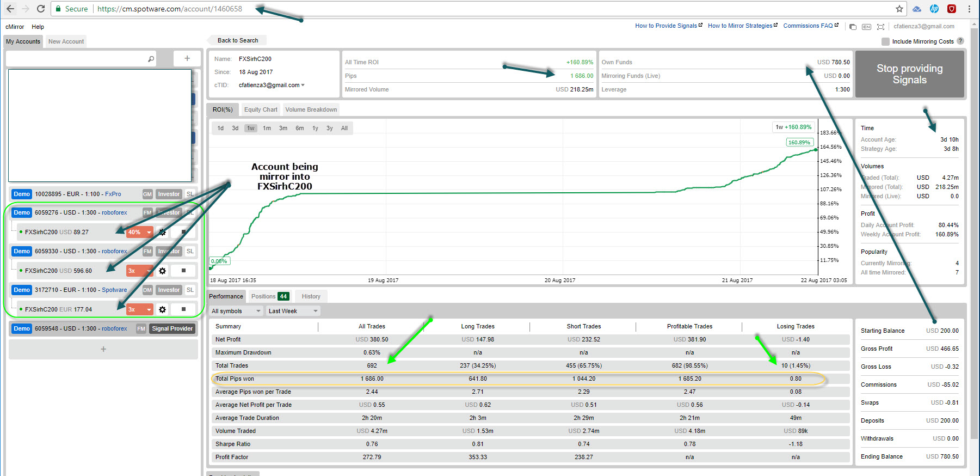Open settings gear for FXSirhC200 USD 89.27
This screenshot has height=476, width=980.
coord(162,232)
